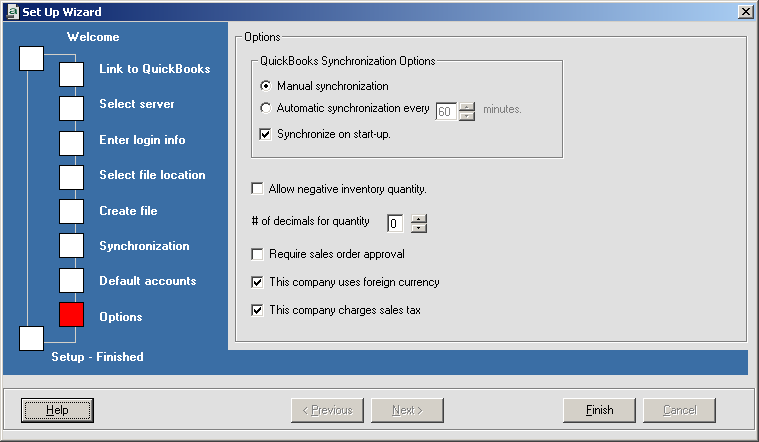This screenshot has width=759, height=442.
Task: Click the red Options step box
Action: point(71,315)
